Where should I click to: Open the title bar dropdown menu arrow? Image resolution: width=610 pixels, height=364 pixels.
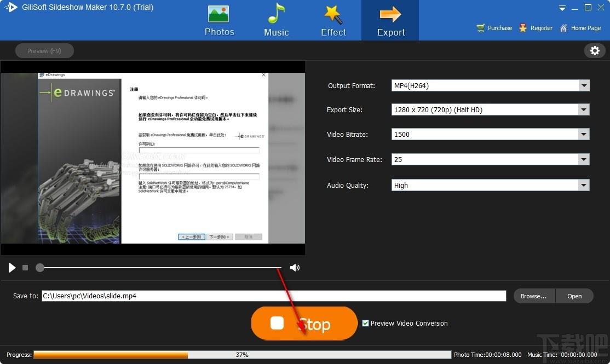coord(562,8)
